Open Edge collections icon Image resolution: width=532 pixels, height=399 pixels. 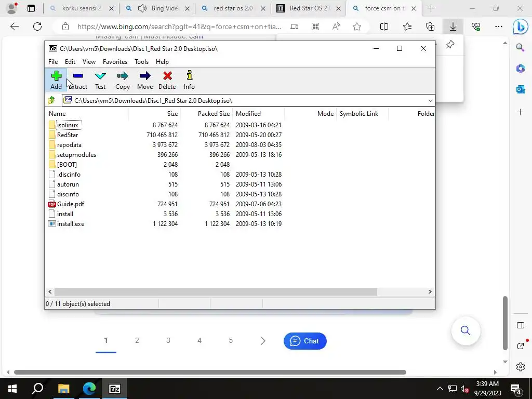coord(430,26)
